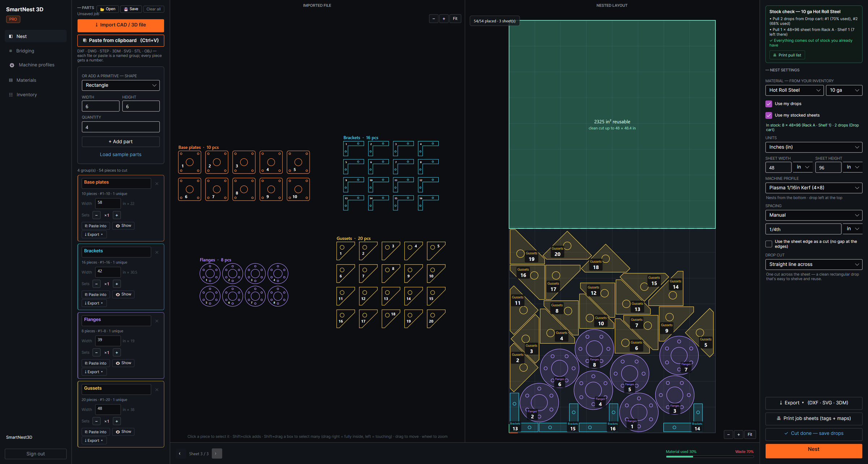Click Fit in nested layout view

click(x=750, y=435)
